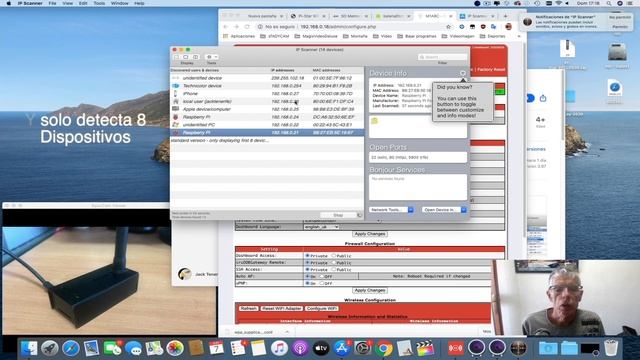The width and height of the screenshot is (640, 360).
Task: Select Public for SSH Access
Action: click(334, 269)
